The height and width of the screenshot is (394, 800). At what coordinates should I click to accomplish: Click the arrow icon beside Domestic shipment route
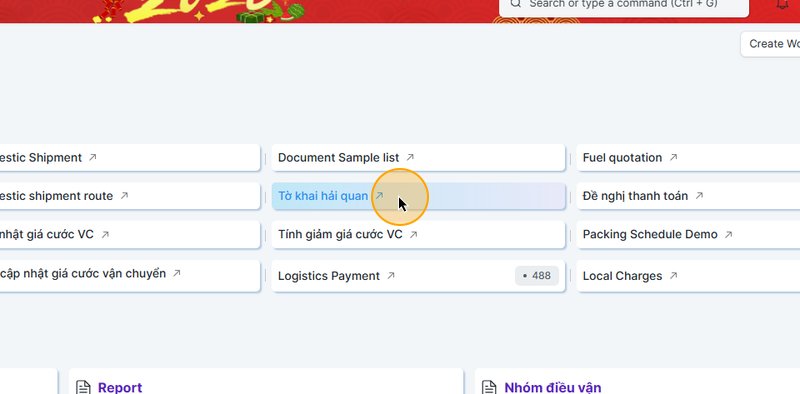click(x=124, y=195)
